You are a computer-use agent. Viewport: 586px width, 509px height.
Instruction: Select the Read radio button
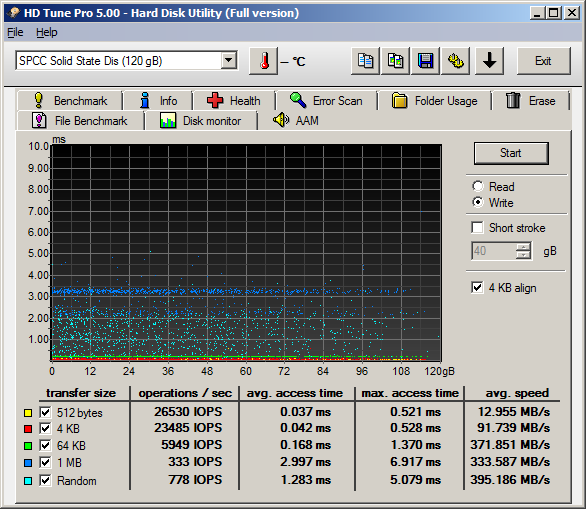pos(478,186)
